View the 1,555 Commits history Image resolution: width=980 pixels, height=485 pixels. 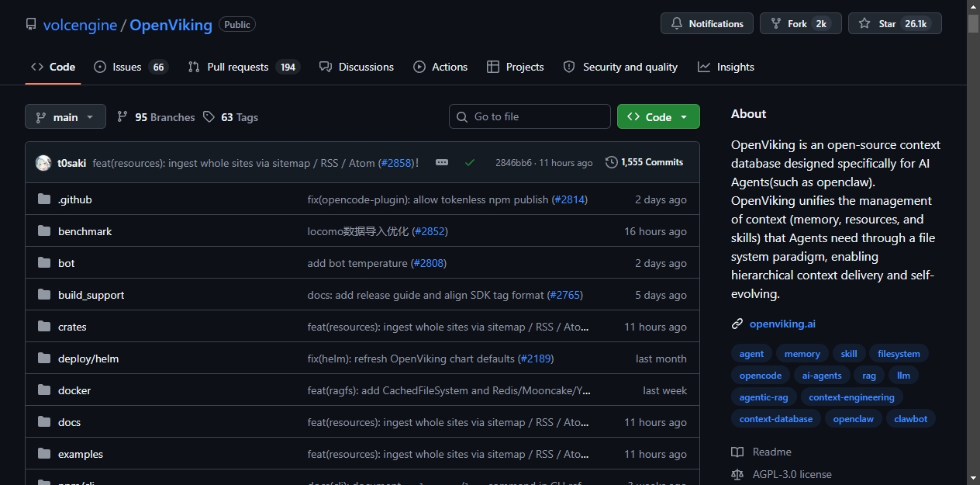click(x=644, y=162)
